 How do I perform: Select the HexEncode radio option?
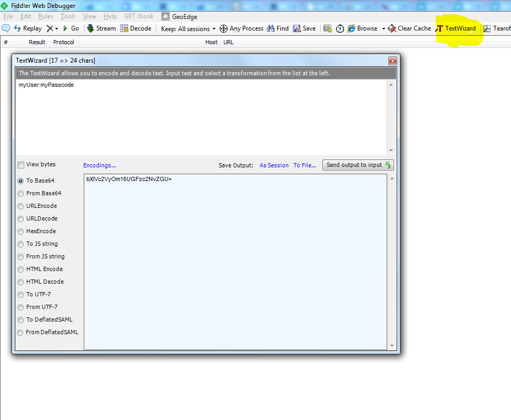21,232
